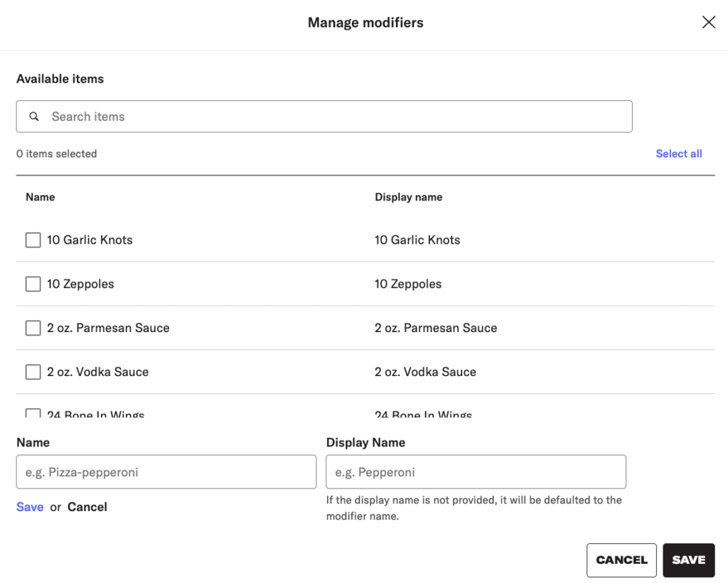The image size is (728, 583).
Task: Click the magnifier icon in search bar
Action: (x=34, y=117)
